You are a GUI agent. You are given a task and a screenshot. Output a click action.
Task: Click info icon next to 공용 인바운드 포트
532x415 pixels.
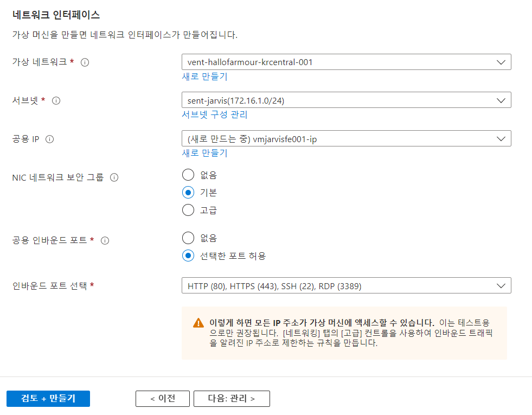[105, 240]
